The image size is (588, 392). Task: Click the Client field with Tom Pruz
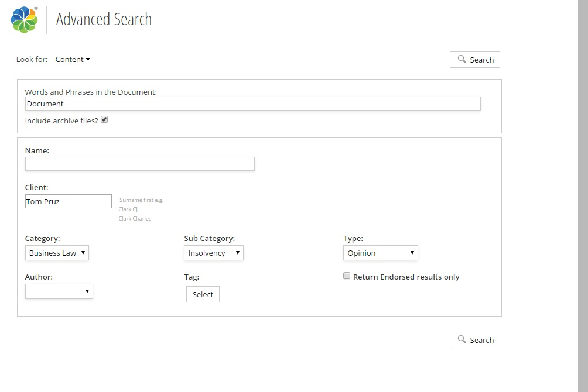click(69, 201)
